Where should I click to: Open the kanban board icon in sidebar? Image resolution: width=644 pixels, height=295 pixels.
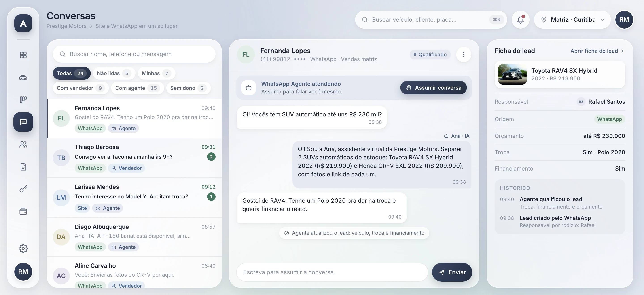pyautogui.click(x=23, y=100)
